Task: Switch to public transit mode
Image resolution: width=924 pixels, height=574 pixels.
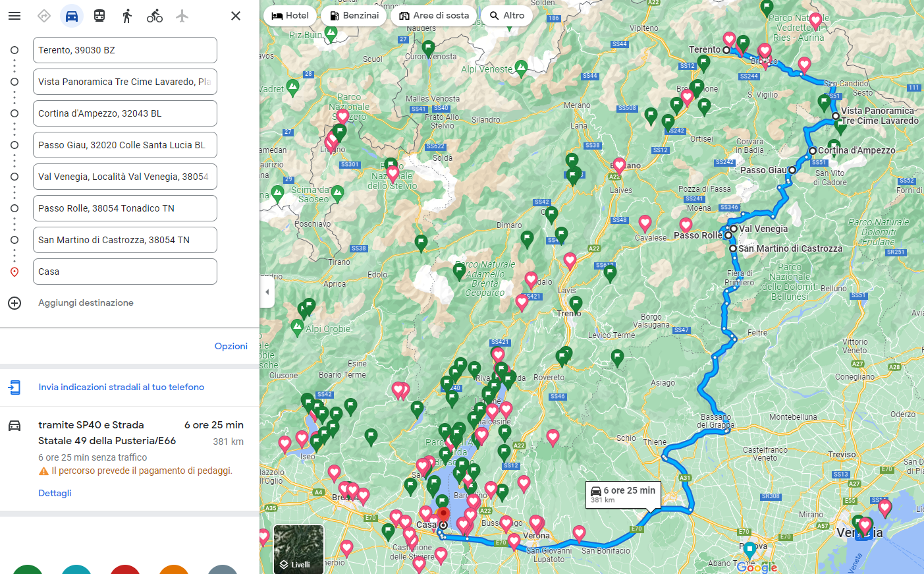Action: point(99,16)
